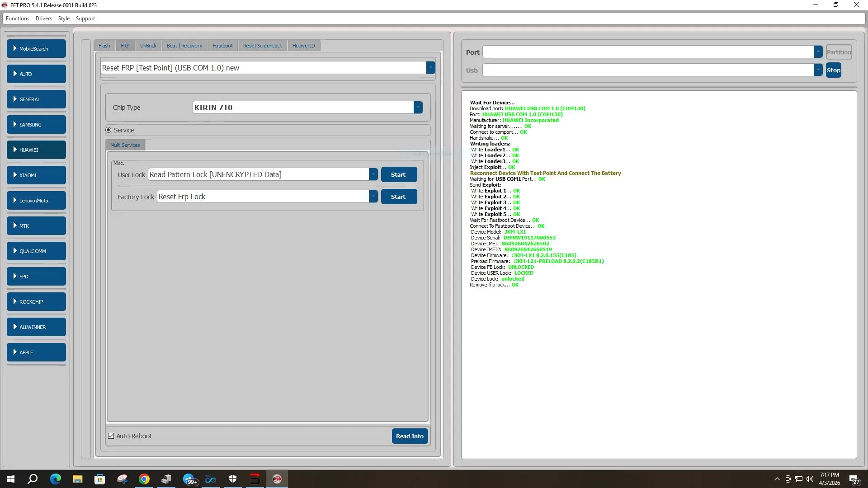Viewport: 868px width, 488px height.
Task: Open the MTK sidebar section
Action: (36, 226)
